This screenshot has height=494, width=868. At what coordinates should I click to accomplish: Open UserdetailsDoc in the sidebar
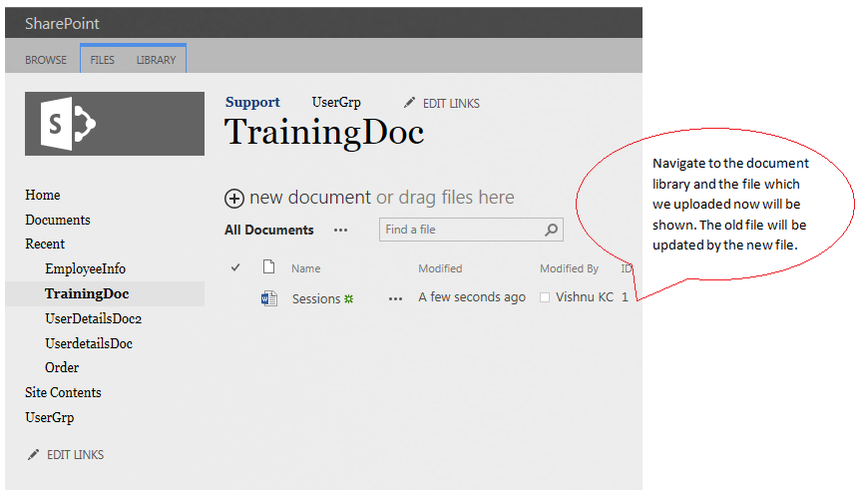[89, 343]
